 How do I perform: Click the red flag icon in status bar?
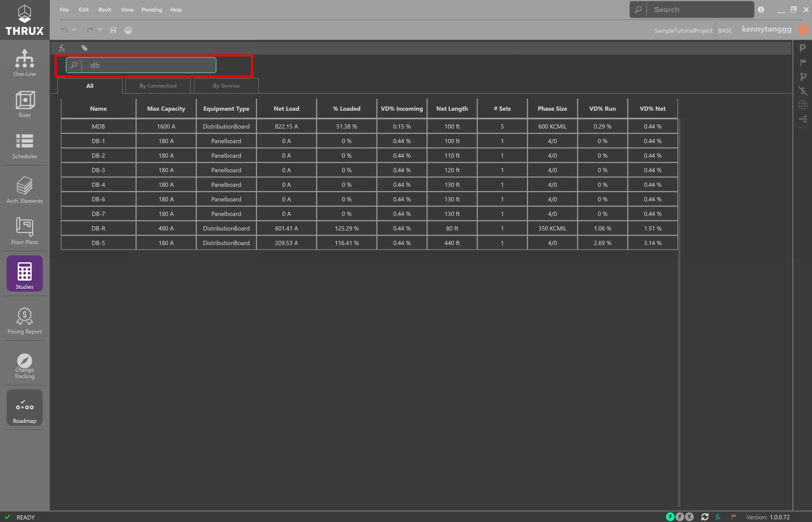[733, 517]
